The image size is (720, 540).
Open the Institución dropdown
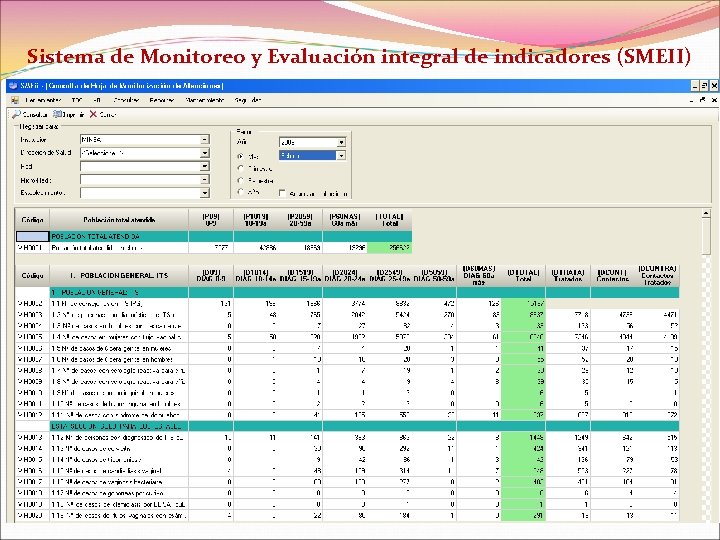[205, 140]
